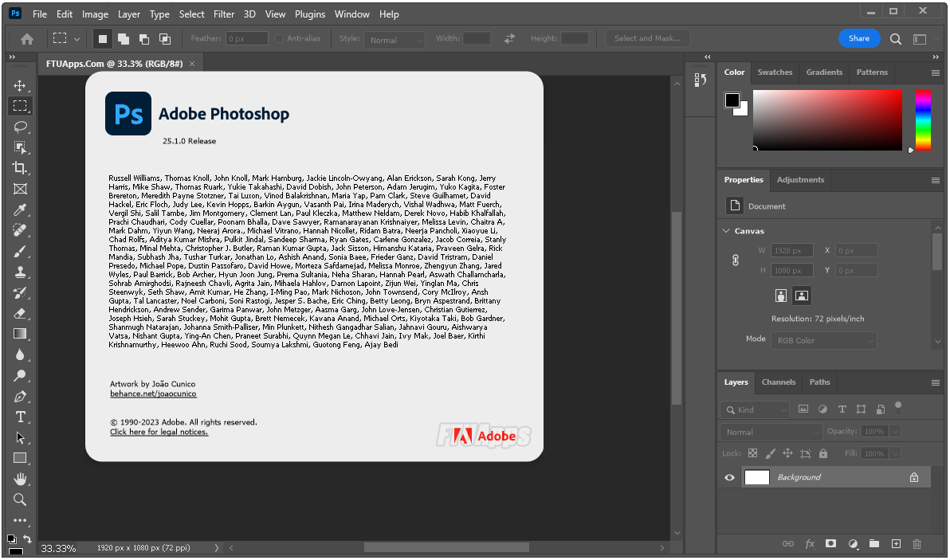Choose New selection mode
The image size is (950, 560).
click(x=102, y=39)
